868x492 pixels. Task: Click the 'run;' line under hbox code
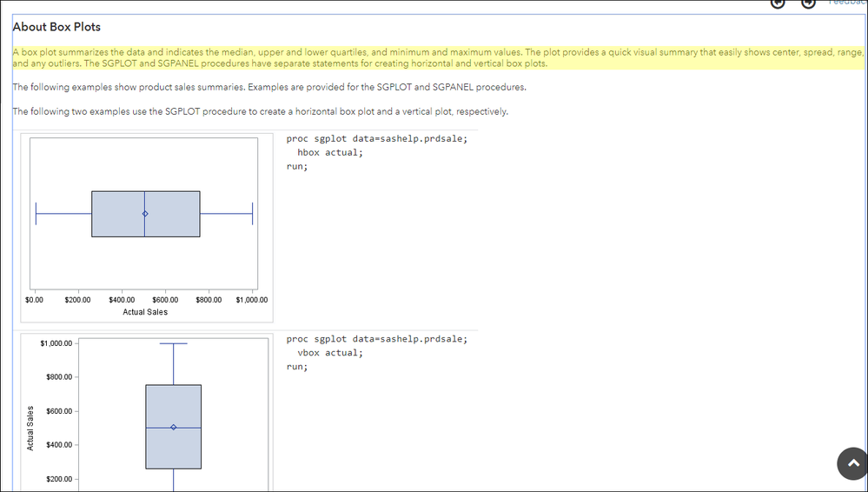(296, 166)
